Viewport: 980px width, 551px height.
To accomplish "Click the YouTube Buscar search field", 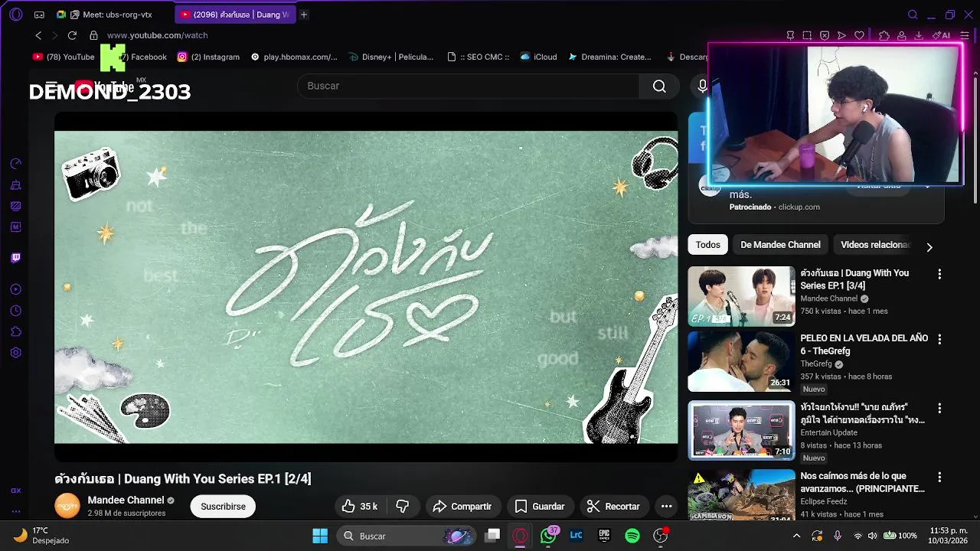I will [x=468, y=86].
